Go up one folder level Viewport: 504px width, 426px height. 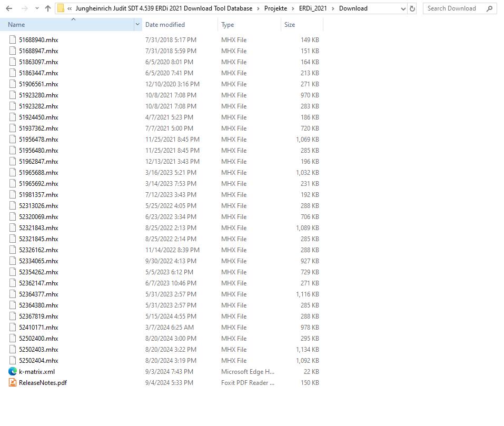click(x=48, y=8)
